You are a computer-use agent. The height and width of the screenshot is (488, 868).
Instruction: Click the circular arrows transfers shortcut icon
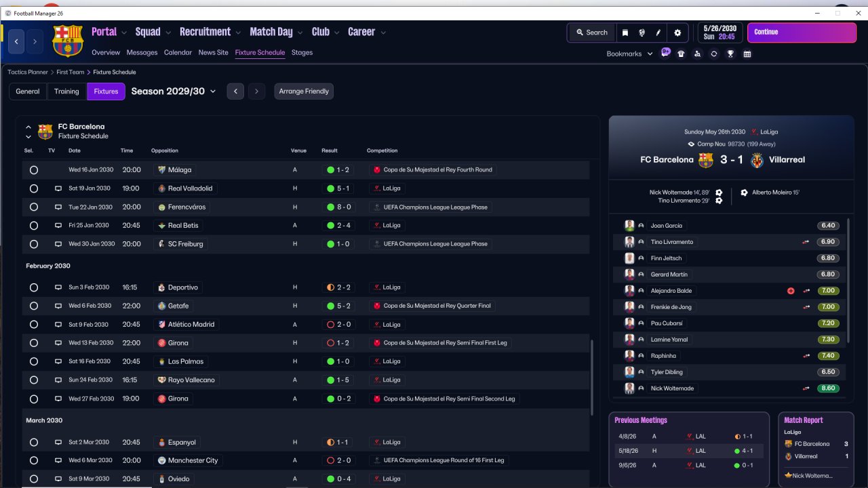click(x=714, y=54)
